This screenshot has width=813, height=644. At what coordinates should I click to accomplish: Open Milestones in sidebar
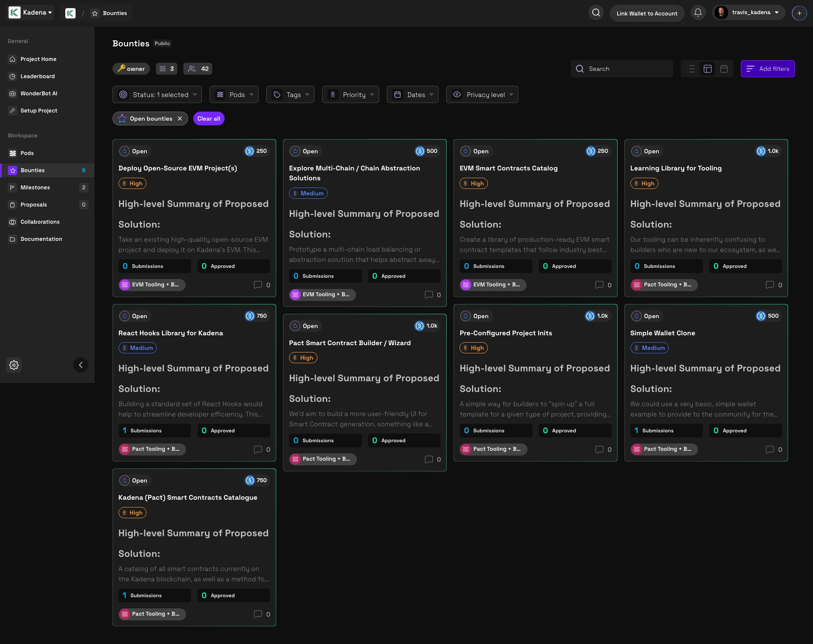47,188
